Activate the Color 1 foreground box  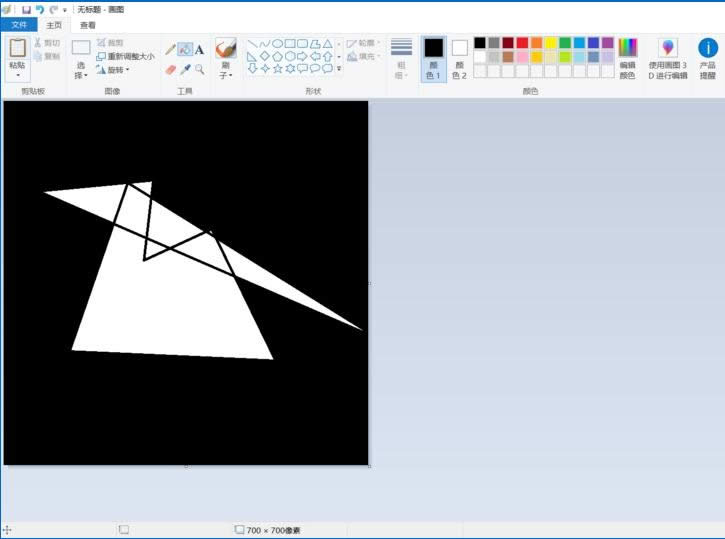coord(433,59)
